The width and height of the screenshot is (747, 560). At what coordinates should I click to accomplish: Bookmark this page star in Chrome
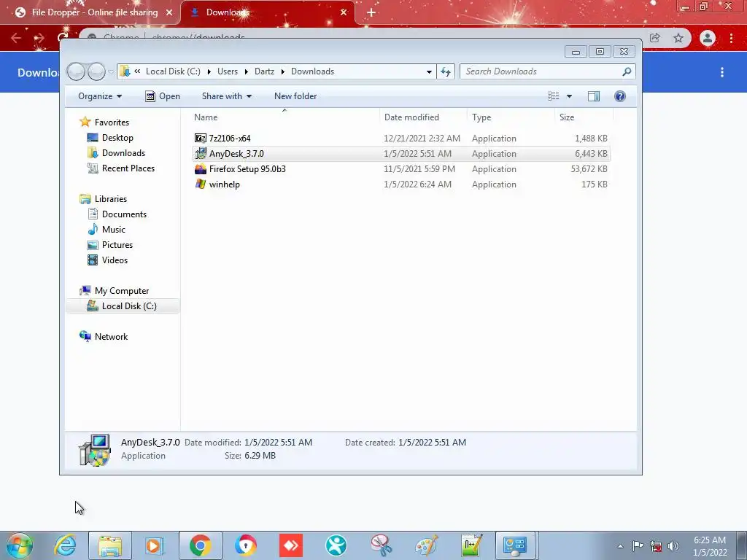pos(678,38)
